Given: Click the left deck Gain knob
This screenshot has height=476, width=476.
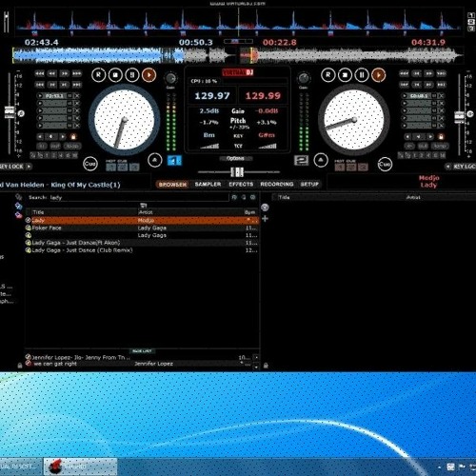Looking at the screenshot, I should coord(170,78).
